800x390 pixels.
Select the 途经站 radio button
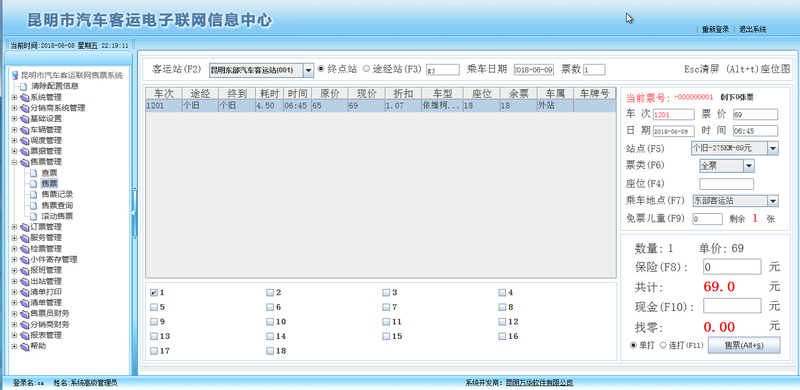[x=366, y=69]
